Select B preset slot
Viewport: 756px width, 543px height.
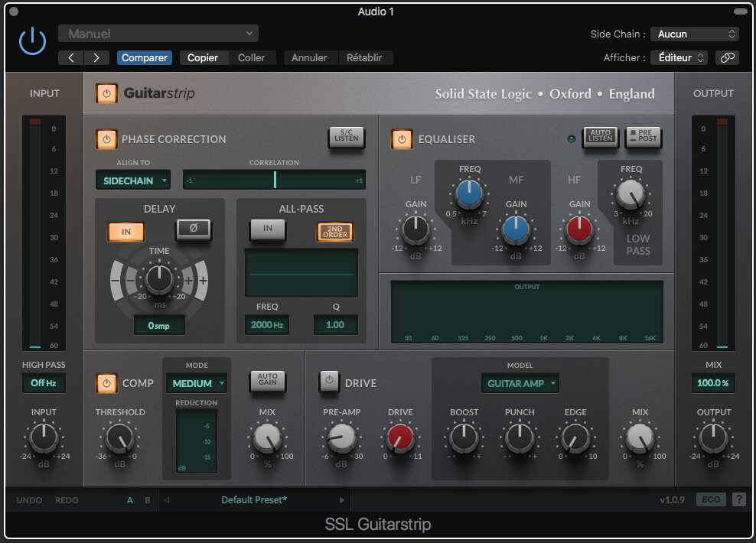(x=148, y=500)
